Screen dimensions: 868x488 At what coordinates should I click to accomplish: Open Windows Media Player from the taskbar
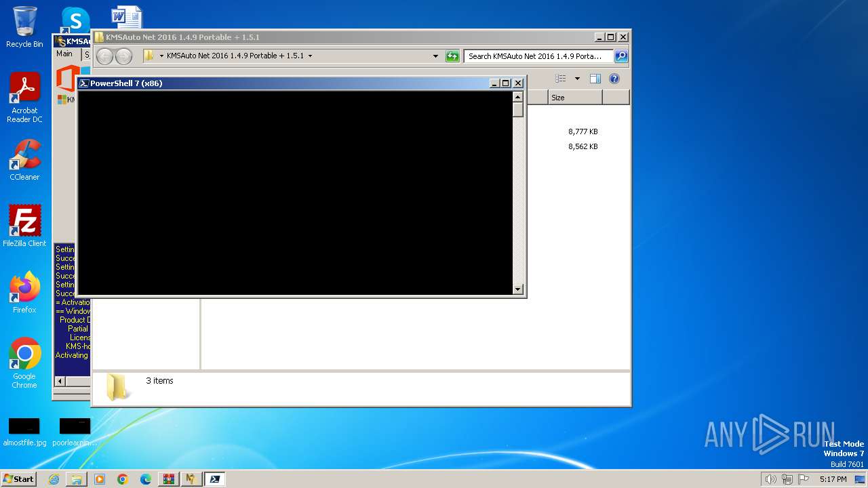(x=100, y=479)
